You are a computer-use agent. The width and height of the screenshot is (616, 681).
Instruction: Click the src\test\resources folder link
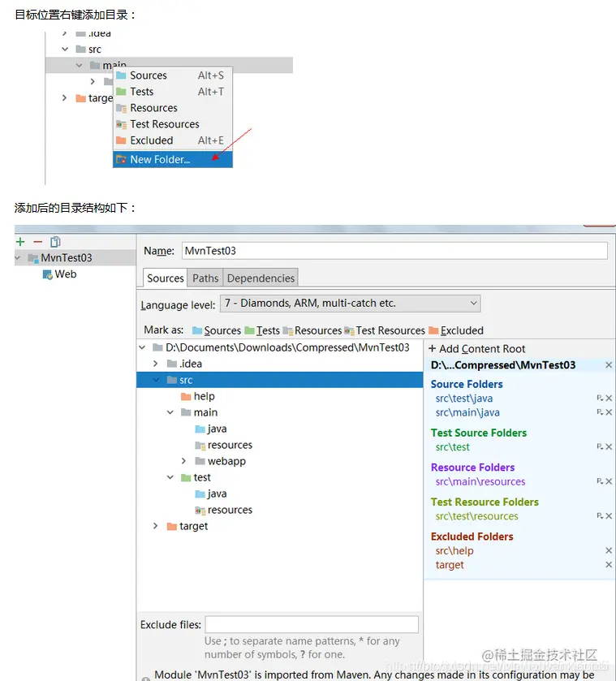click(x=476, y=516)
